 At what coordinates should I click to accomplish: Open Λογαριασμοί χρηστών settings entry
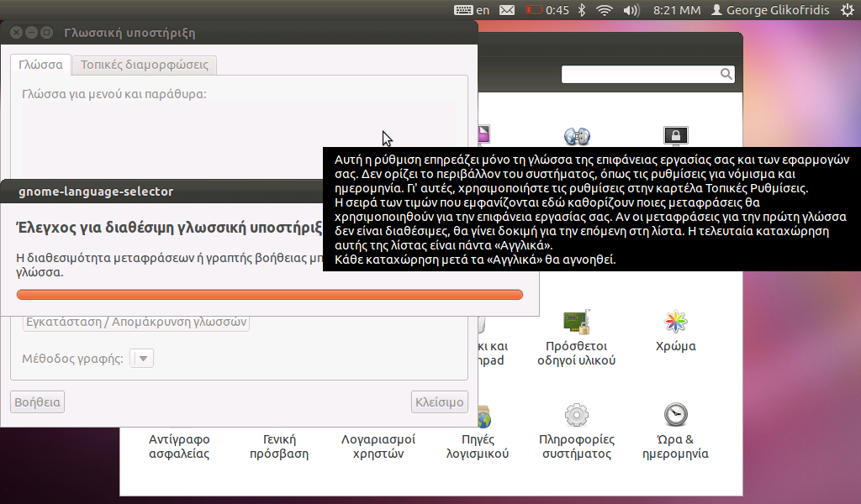tap(378, 446)
